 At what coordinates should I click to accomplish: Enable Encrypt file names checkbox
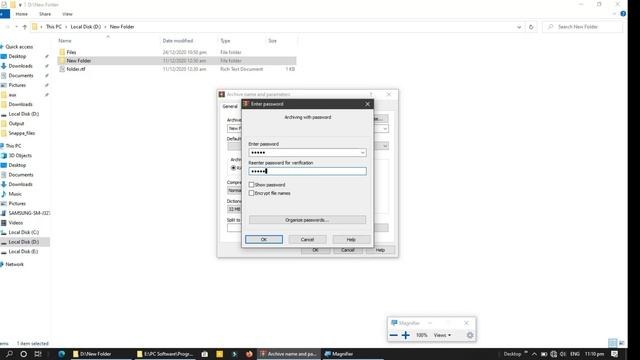tap(251, 193)
